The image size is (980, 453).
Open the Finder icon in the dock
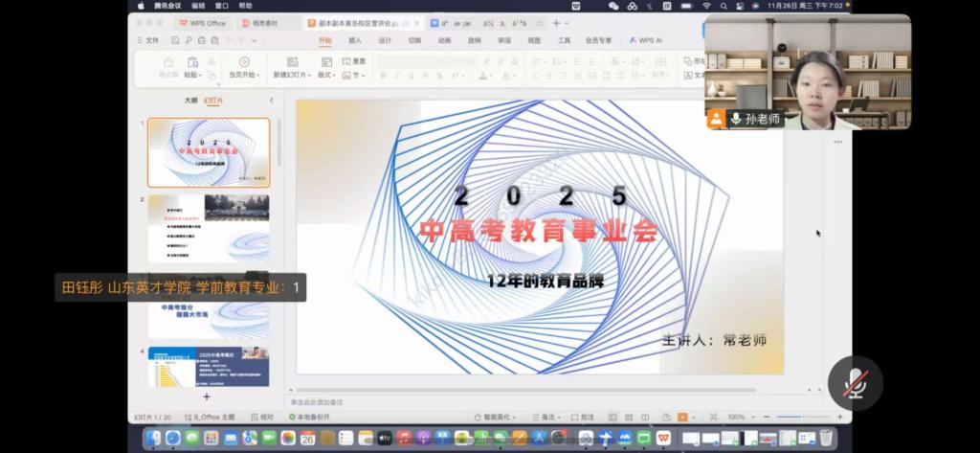tap(153, 438)
